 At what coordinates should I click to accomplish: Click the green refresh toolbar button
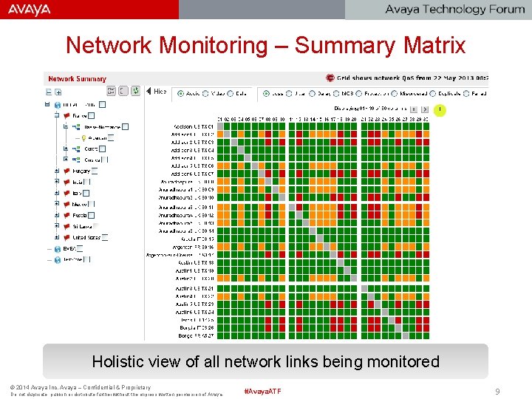(136, 91)
